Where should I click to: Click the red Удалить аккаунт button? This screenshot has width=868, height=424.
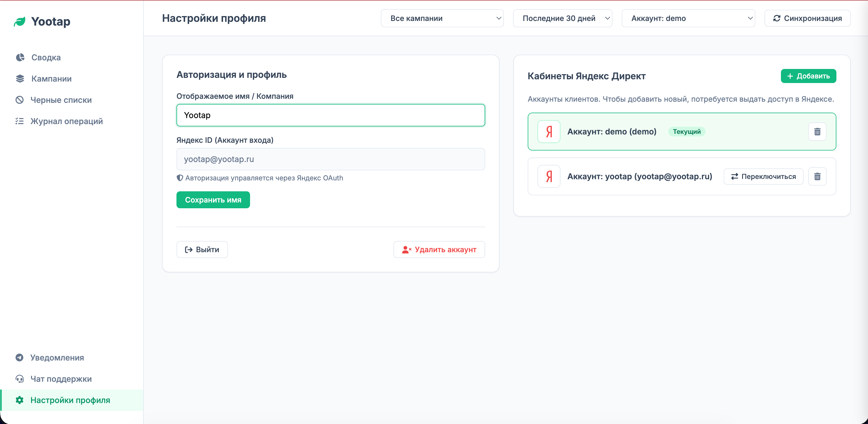[x=439, y=249]
